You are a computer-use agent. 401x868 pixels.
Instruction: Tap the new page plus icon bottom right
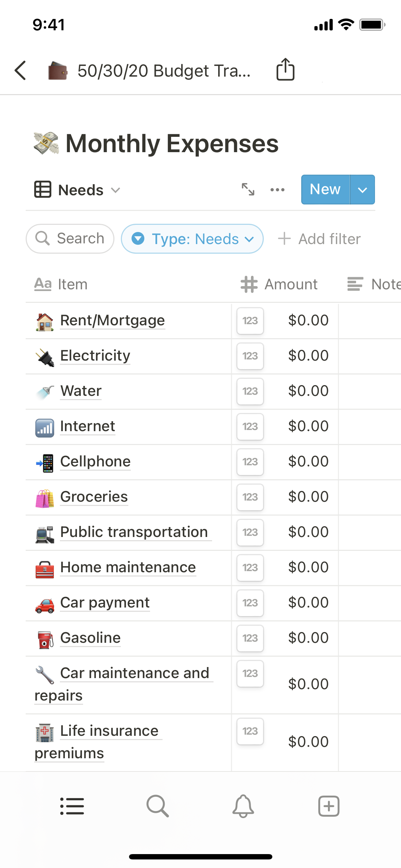328,806
